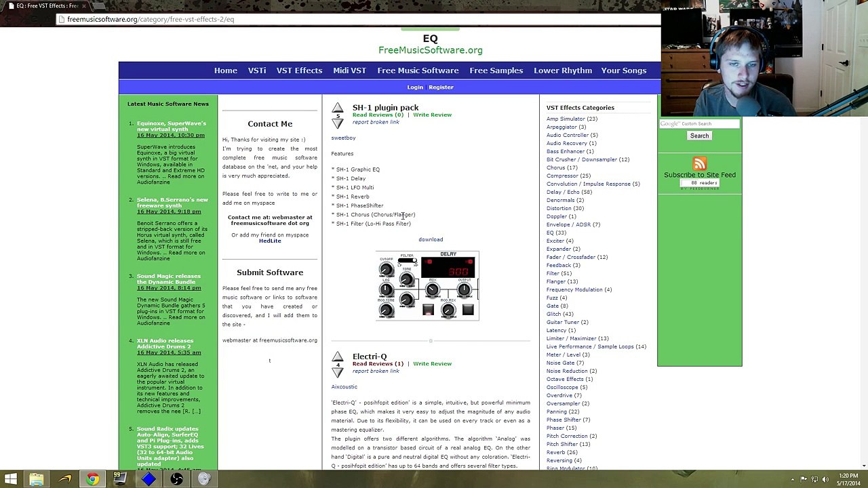The height and width of the screenshot is (488, 868).
Task: Report broken link for Electri-Q
Action: pos(376,371)
